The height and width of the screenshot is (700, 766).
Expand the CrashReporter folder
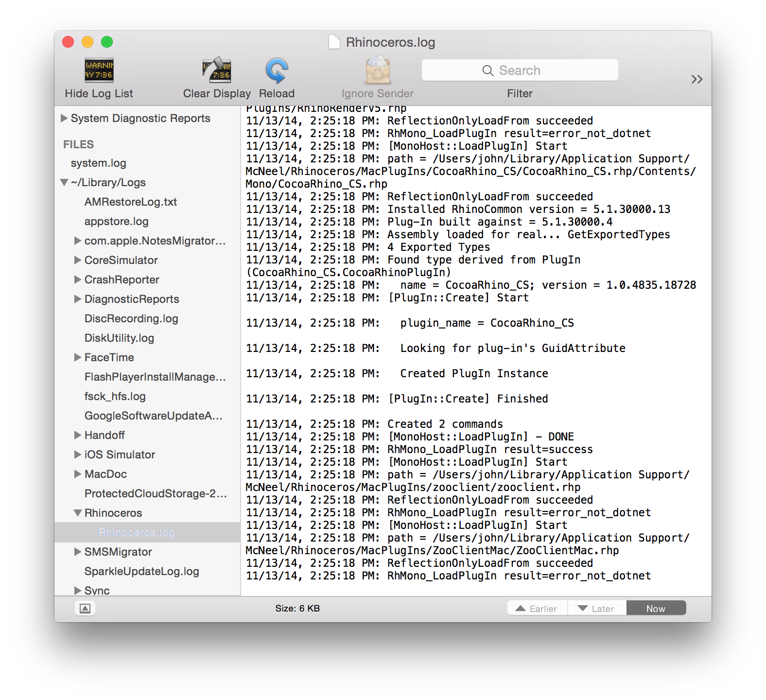pos(78,280)
